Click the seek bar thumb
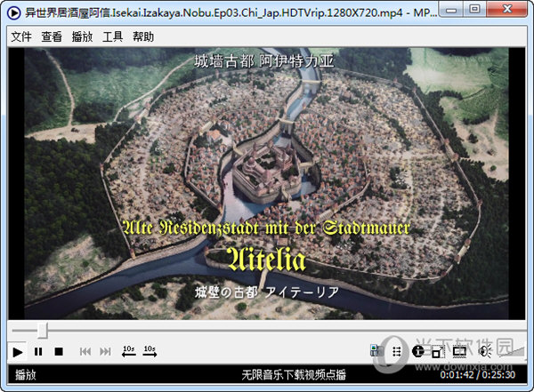The height and width of the screenshot is (392, 534). 42,331
